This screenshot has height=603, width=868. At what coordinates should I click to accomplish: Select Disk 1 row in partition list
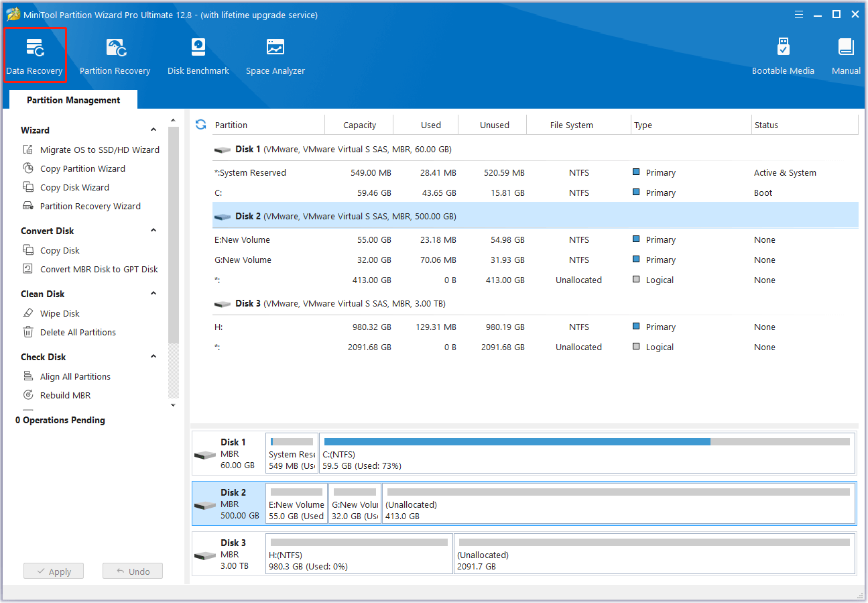[x=535, y=149]
